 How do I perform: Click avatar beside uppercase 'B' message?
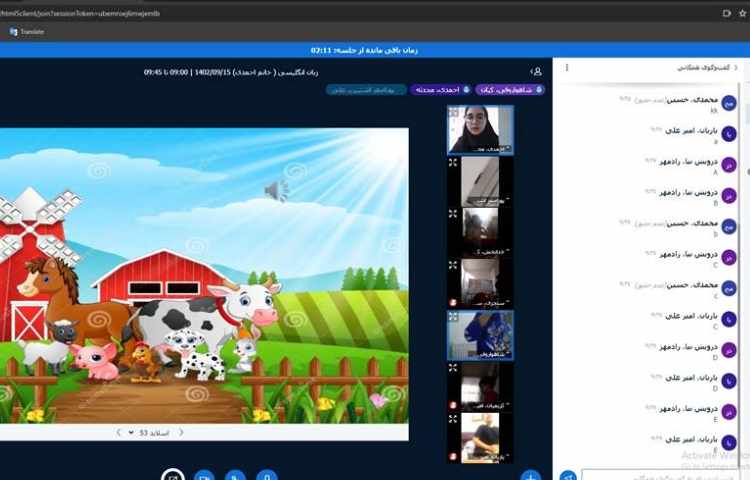coord(728,195)
